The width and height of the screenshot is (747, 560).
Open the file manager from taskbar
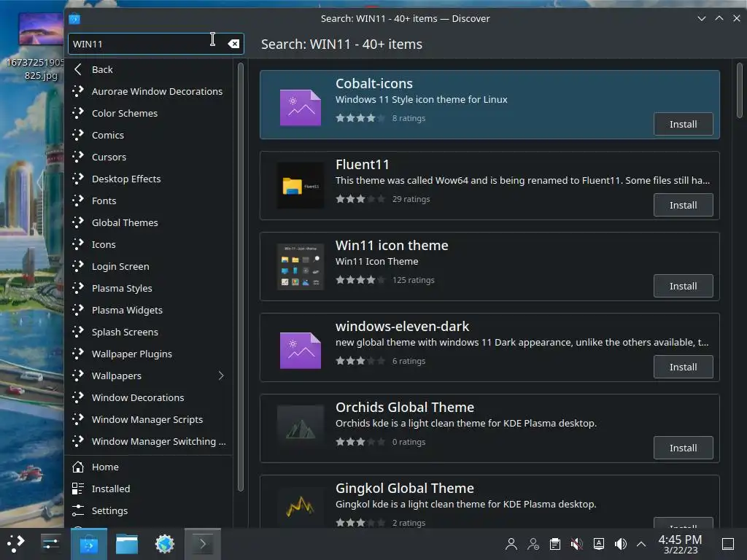tap(127, 544)
